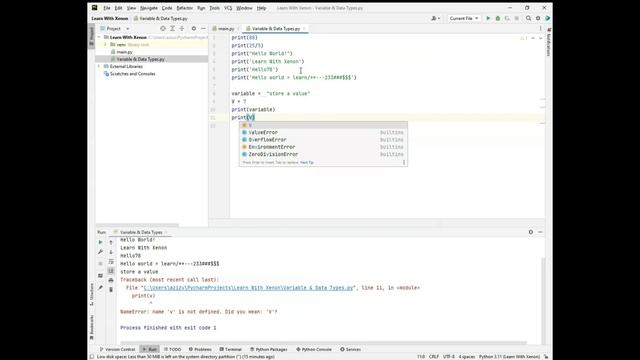Open traceback file path link

248,288
